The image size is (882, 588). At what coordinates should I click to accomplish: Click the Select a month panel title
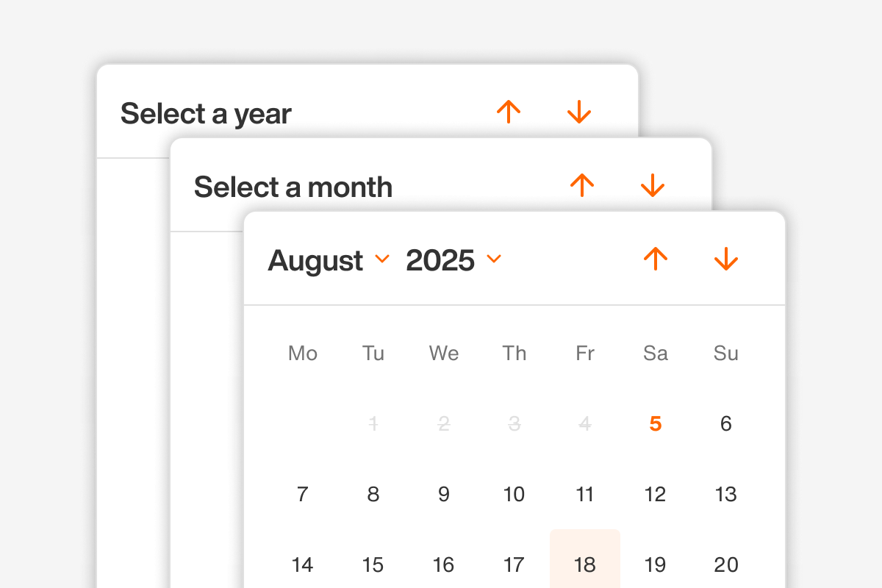292,187
